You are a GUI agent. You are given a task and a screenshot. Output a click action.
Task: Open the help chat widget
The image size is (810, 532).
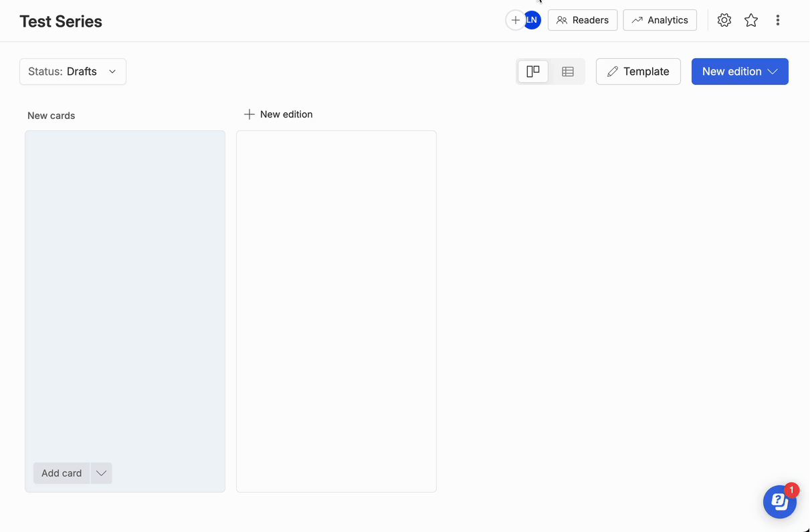780,501
